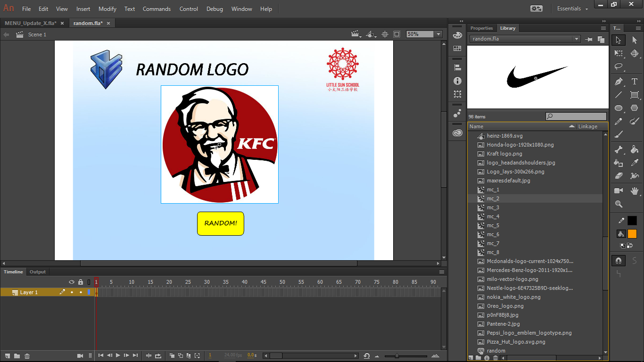The height and width of the screenshot is (362, 644).
Task: Select the Subselection tool
Action: pyautogui.click(x=635, y=40)
